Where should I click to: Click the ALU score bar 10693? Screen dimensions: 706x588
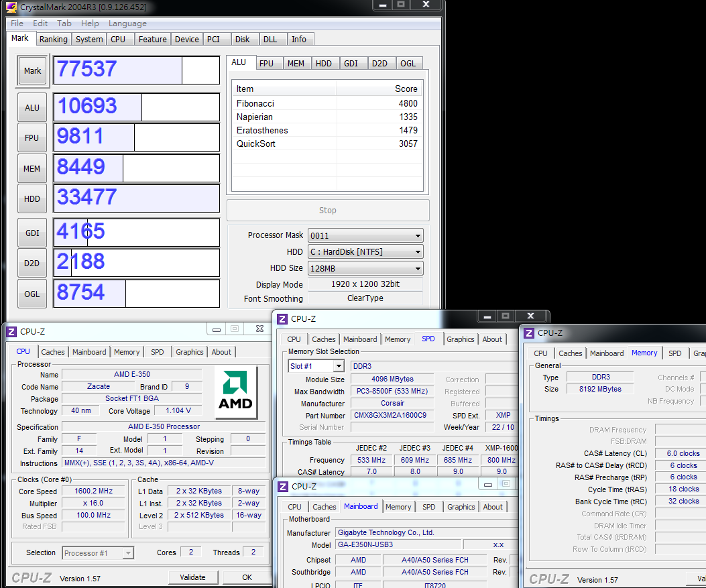tap(136, 107)
